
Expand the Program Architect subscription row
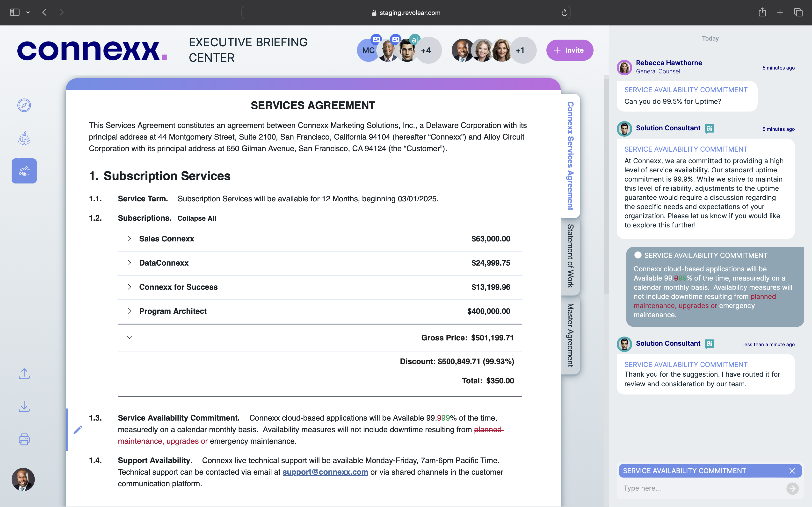(130, 311)
